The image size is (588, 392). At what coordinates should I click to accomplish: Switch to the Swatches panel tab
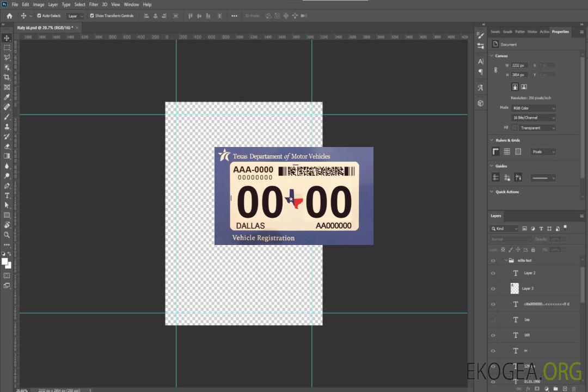[x=495, y=32]
